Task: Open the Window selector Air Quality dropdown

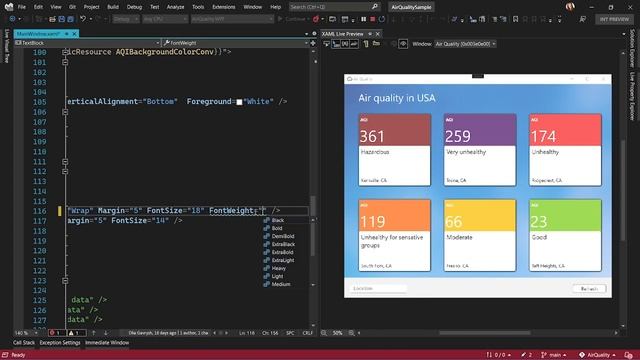Action: pos(465,44)
